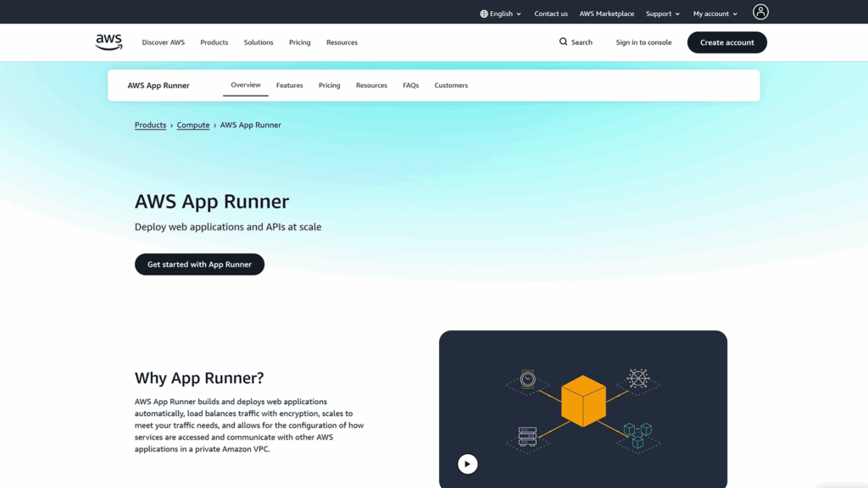Click Get started with App Runner button
The image size is (868, 488).
[x=199, y=264]
